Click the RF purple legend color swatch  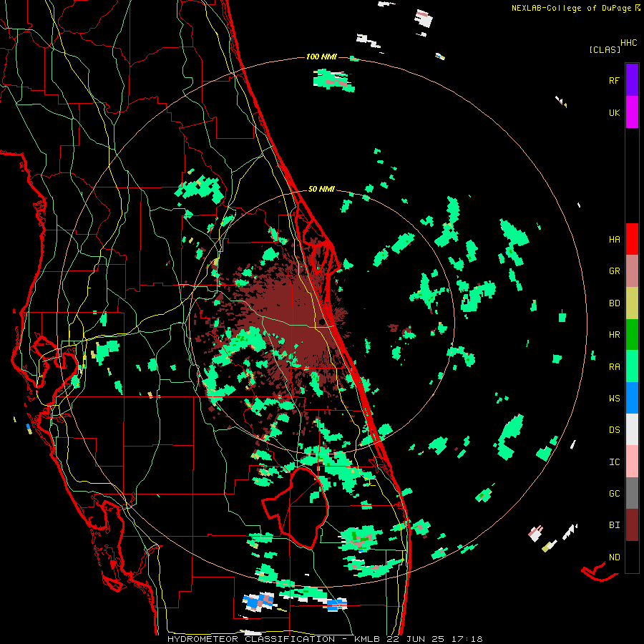632,80
